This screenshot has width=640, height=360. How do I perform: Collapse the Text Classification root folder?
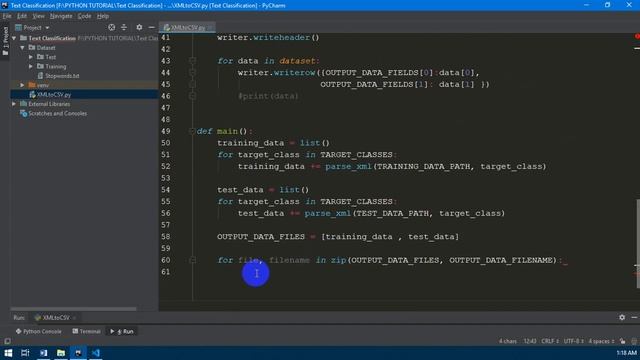coord(14,38)
